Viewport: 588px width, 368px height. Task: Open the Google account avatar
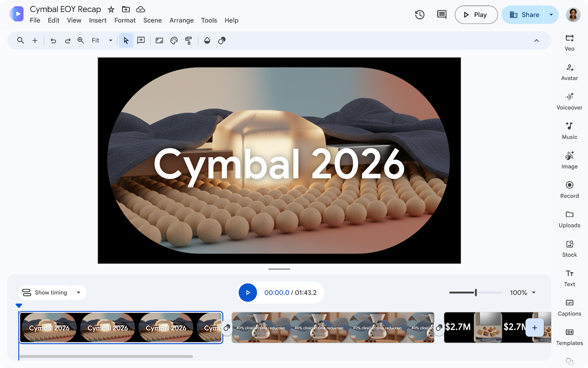pos(573,15)
